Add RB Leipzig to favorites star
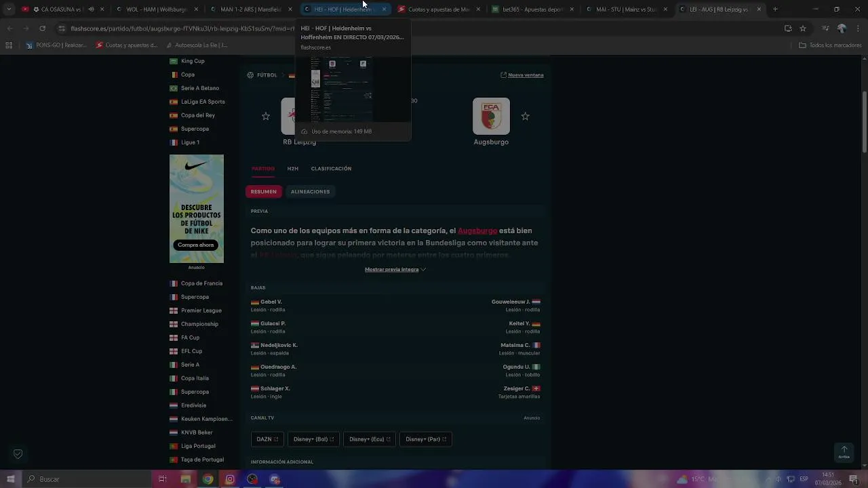The height and width of the screenshot is (488, 868). point(266,117)
